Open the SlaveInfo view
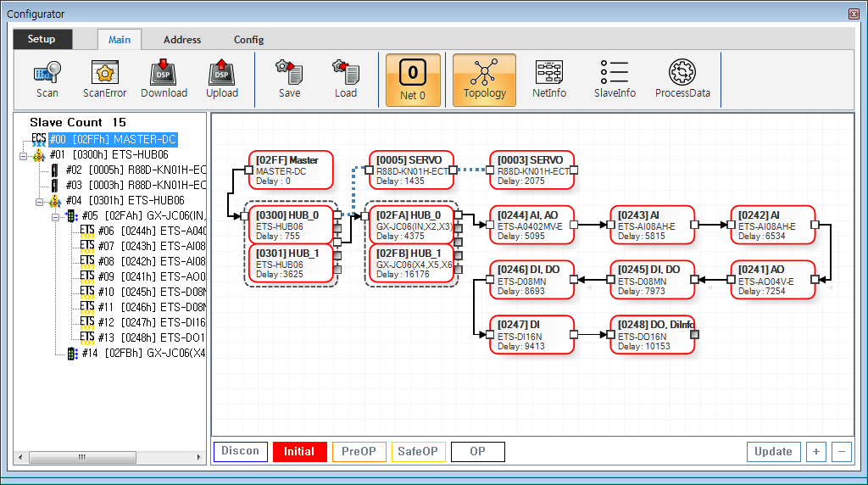Image resolution: width=868 pixels, height=485 pixels. [615, 80]
